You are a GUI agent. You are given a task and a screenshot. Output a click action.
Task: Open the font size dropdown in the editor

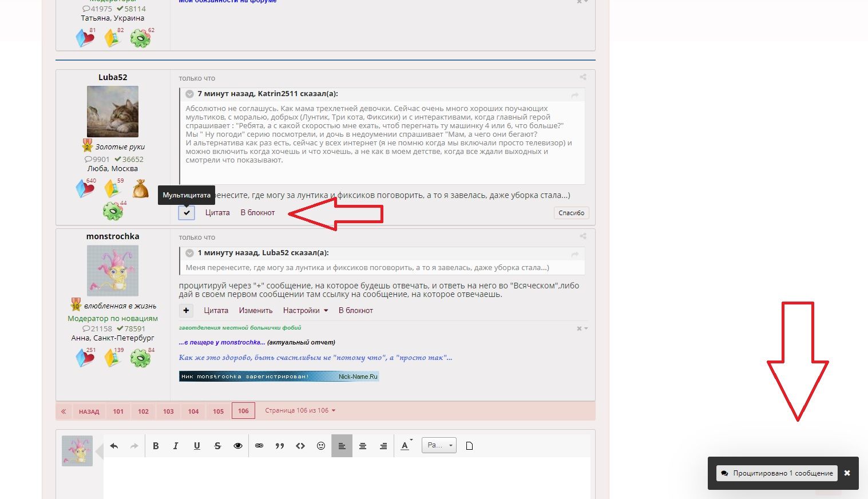(439, 445)
